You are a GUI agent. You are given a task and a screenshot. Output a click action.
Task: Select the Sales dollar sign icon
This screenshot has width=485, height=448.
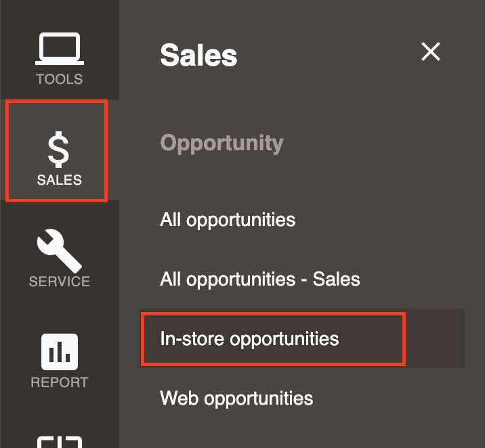58,150
